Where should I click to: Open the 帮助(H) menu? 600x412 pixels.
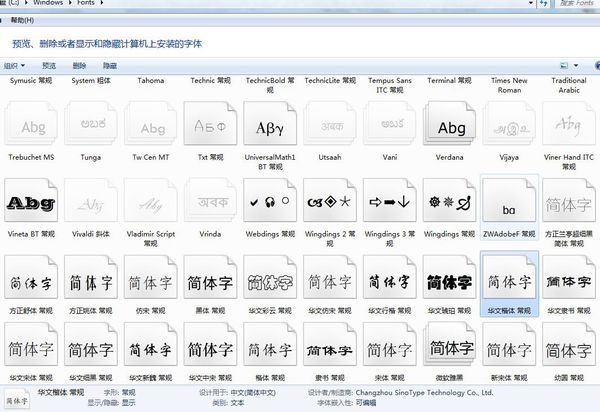click(x=22, y=20)
